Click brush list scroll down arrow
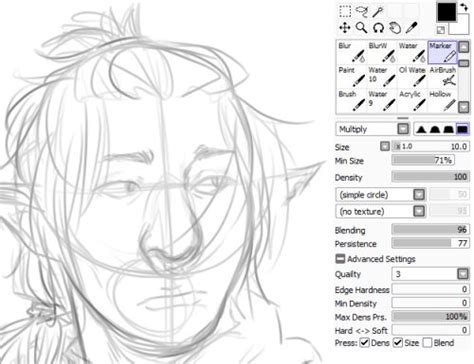The width and height of the screenshot is (474, 364). (x=464, y=107)
